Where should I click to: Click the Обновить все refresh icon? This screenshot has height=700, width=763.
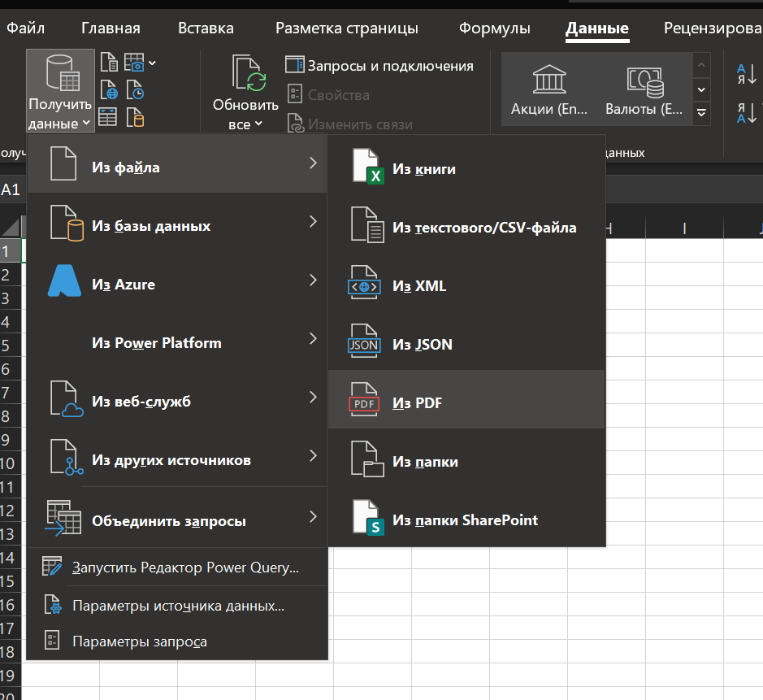point(249,73)
